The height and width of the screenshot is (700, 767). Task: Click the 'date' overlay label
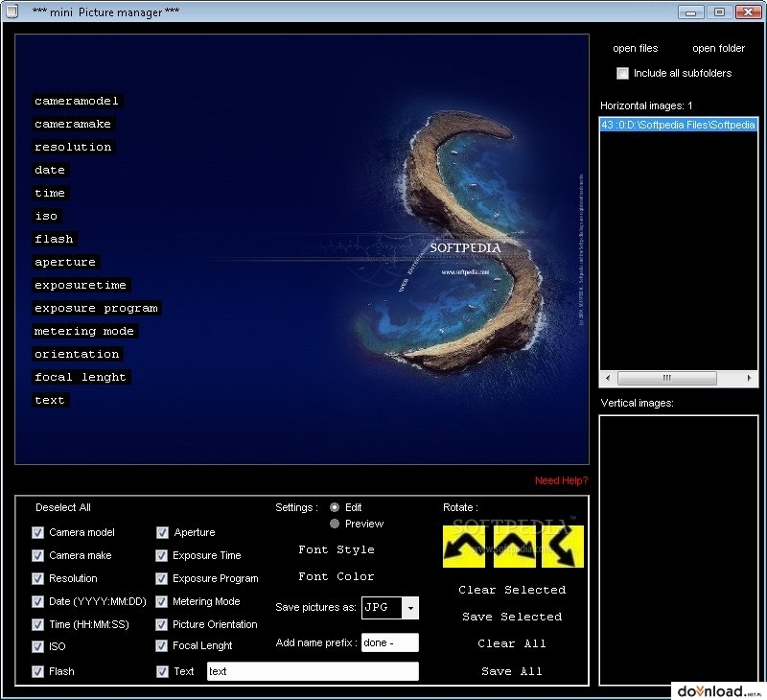[50, 171]
